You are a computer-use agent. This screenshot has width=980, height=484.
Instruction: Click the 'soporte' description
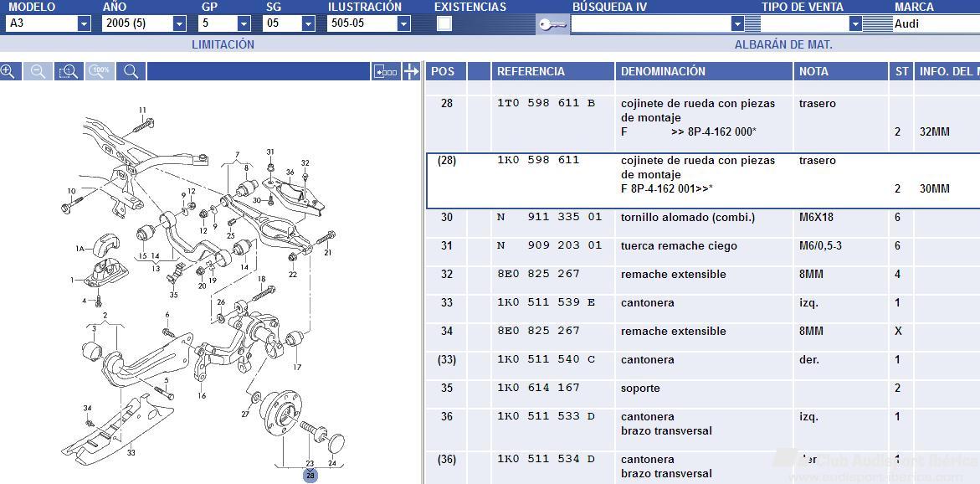click(x=640, y=389)
